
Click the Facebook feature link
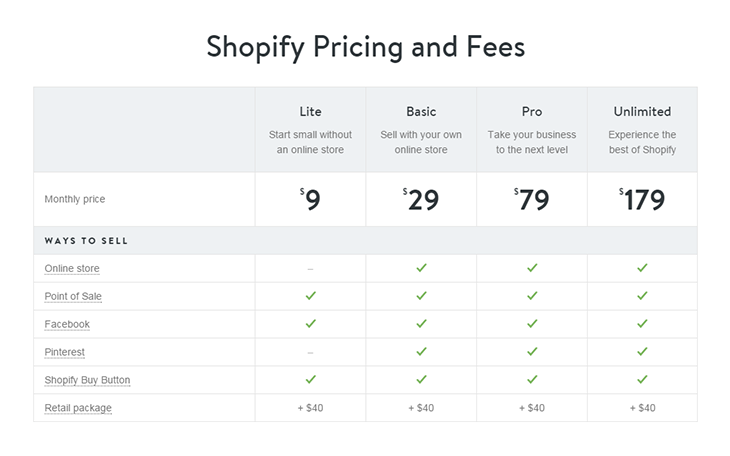click(67, 325)
